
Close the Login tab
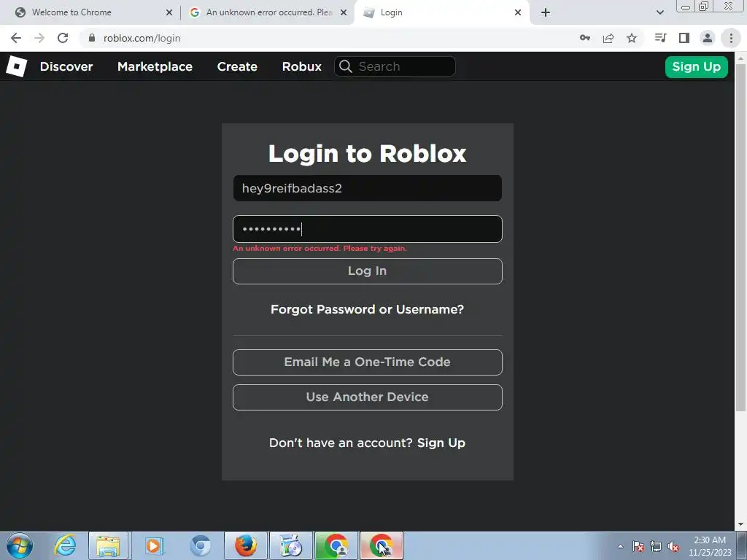tap(518, 12)
